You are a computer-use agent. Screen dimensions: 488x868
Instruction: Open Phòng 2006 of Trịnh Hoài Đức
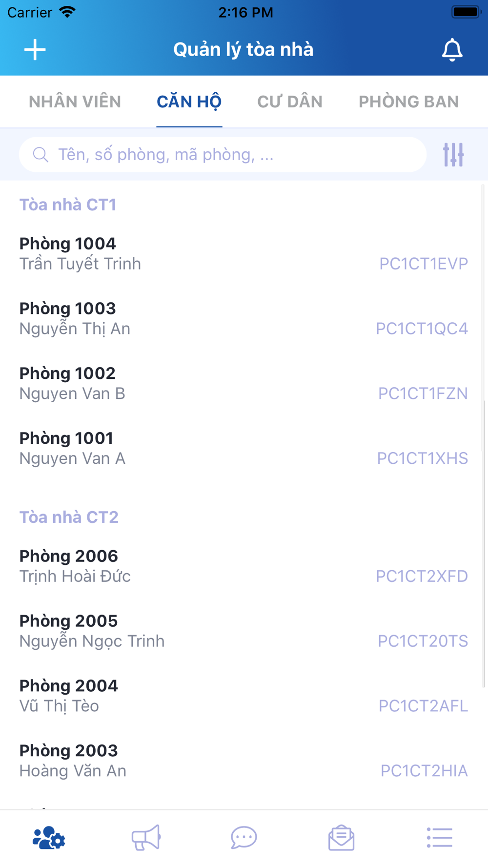pos(244,566)
